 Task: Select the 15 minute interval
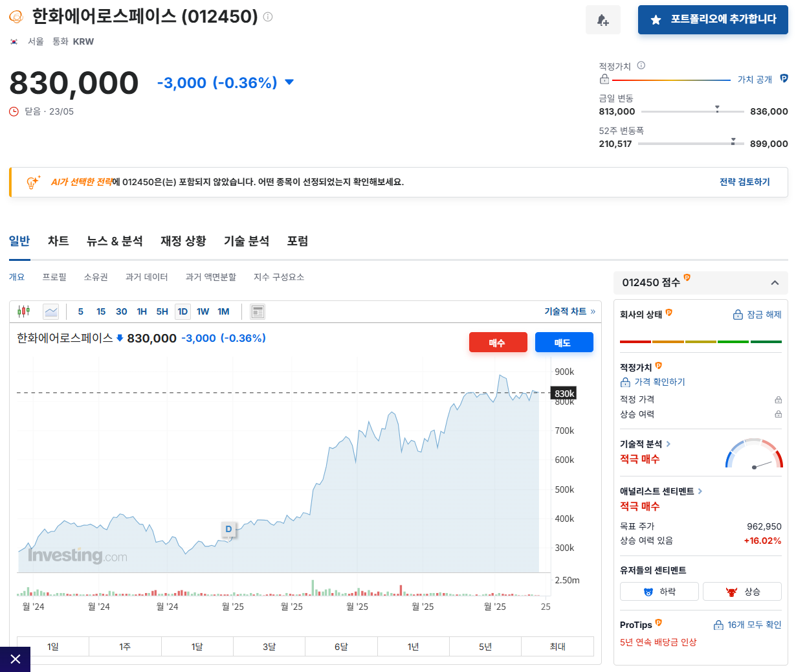pos(101,311)
